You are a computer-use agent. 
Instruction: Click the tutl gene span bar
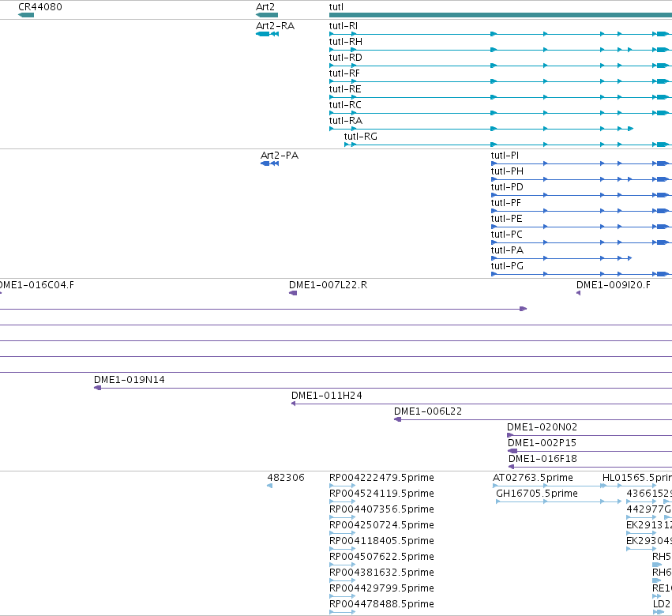click(x=501, y=15)
